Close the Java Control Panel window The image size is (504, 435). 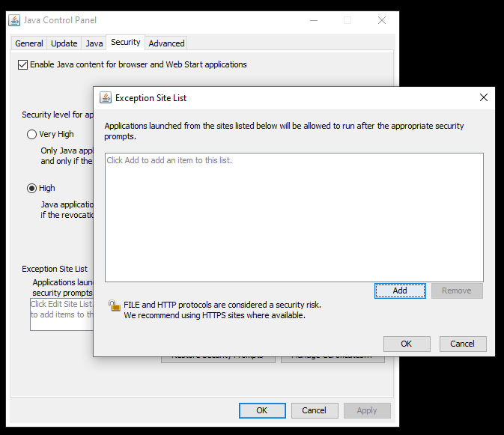382,20
